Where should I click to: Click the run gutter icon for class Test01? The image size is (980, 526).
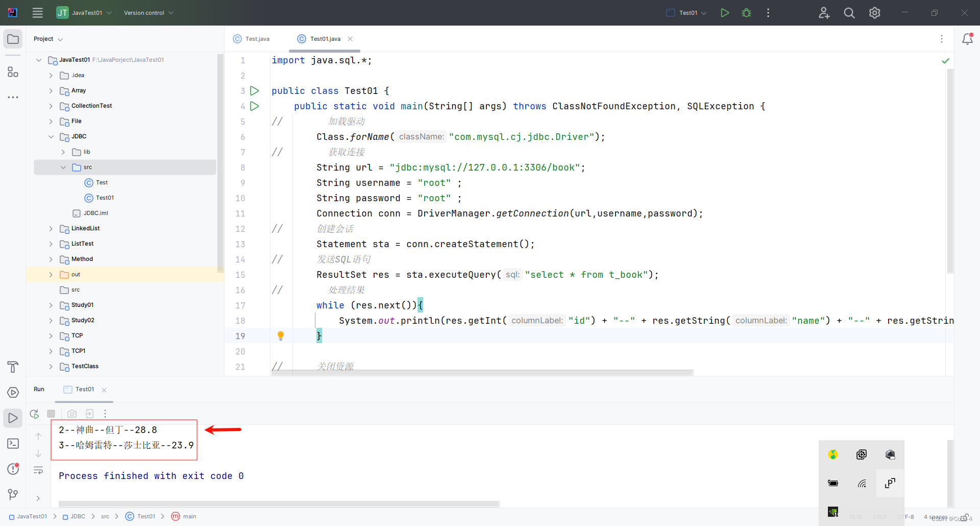tap(255, 91)
